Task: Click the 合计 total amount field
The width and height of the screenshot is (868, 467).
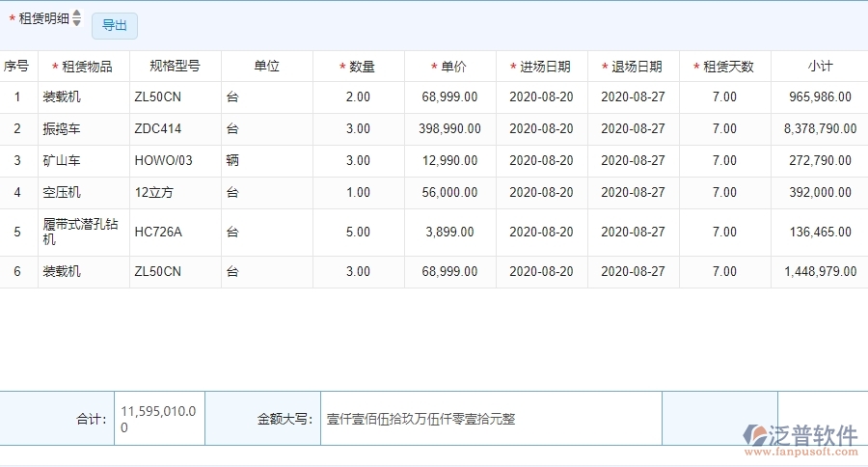Action: (x=159, y=419)
